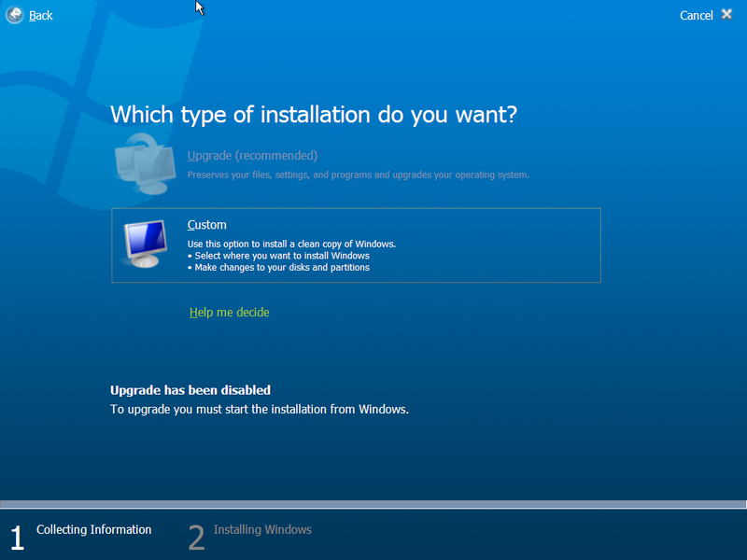Image resolution: width=747 pixels, height=560 pixels.
Task: Click the 'Which type of installation do you want?' heading
Action: pos(314,115)
